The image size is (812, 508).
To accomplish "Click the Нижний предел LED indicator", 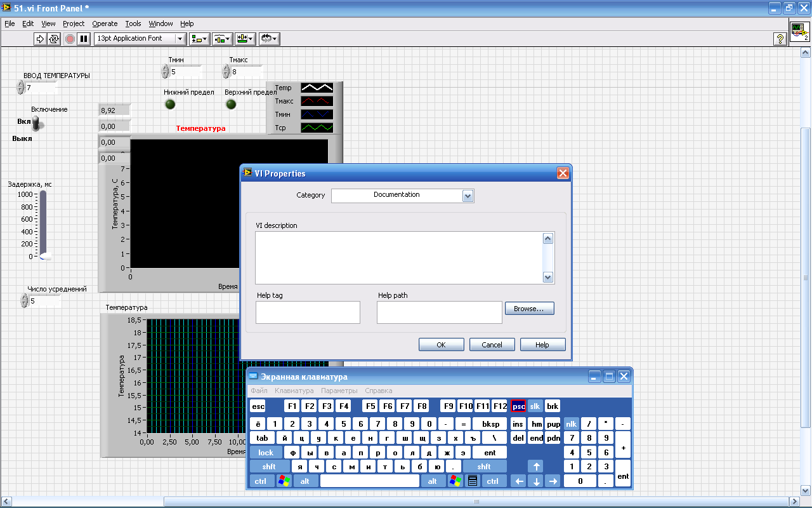I will pos(170,104).
